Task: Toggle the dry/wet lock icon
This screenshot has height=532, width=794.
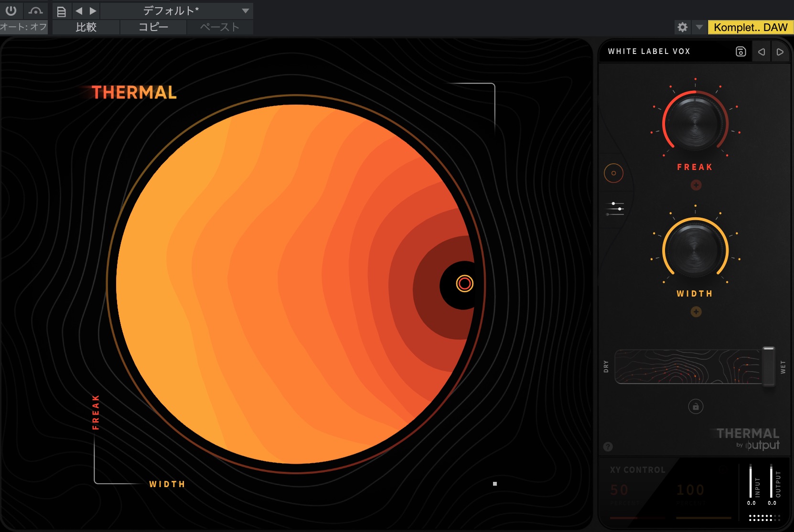Action: coord(696,406)
